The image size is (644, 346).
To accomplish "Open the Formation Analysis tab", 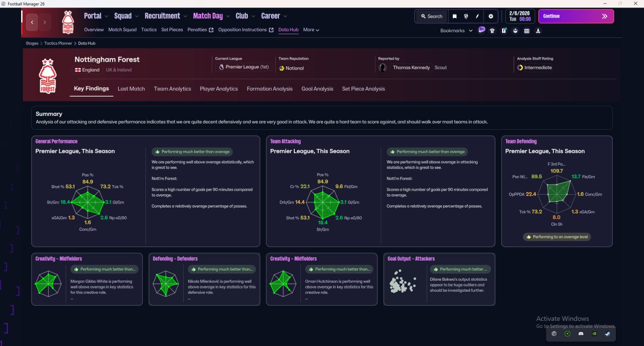I will [x=270, y=89].
